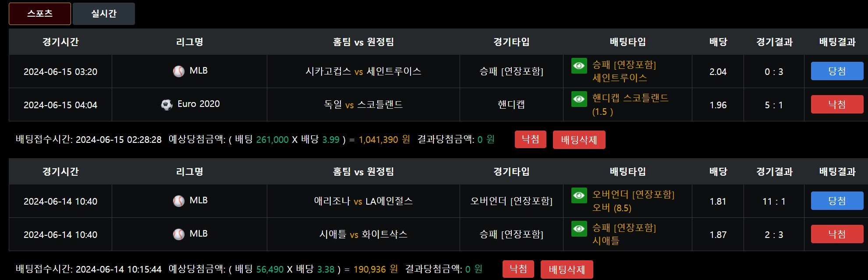
Task: Click the eye icon for the 시애틀 bet
Action: pos(579,229)
